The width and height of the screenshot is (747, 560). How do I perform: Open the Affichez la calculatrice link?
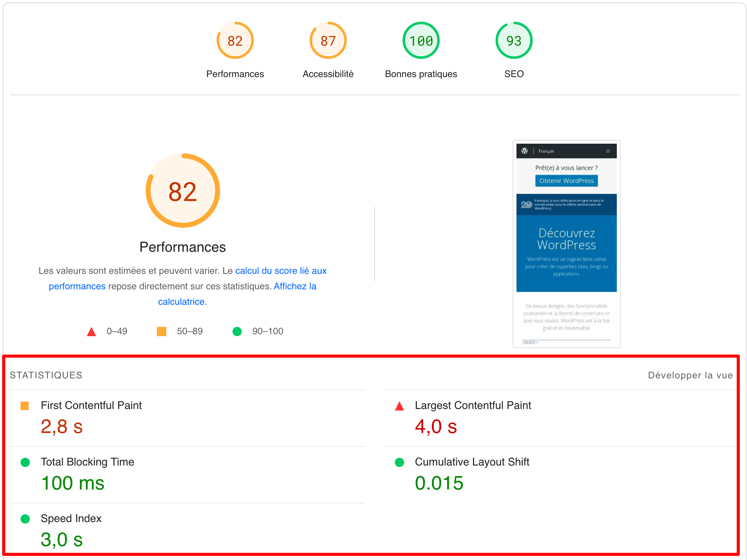(295, 286)
